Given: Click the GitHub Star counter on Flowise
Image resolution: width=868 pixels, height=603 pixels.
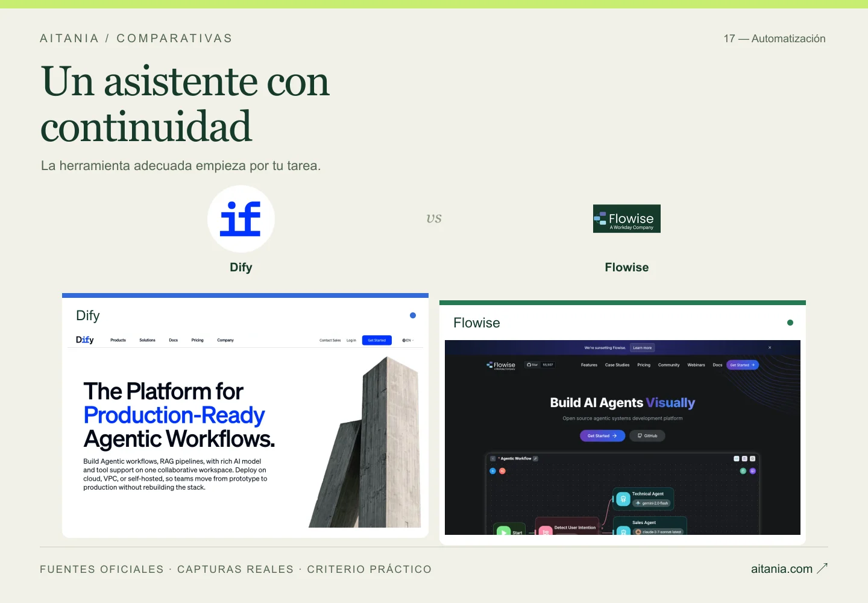Looking at the screenshot, I should tap(540, 365).
